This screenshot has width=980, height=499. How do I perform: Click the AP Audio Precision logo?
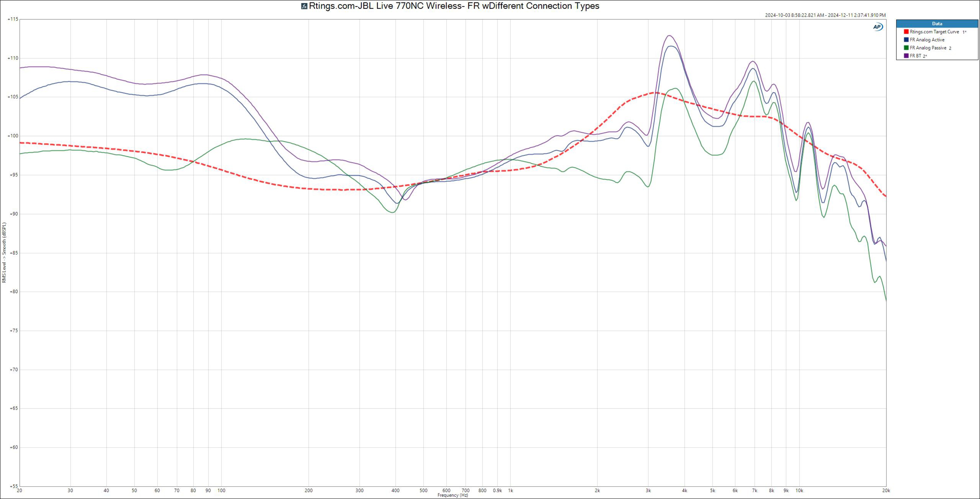878,27
